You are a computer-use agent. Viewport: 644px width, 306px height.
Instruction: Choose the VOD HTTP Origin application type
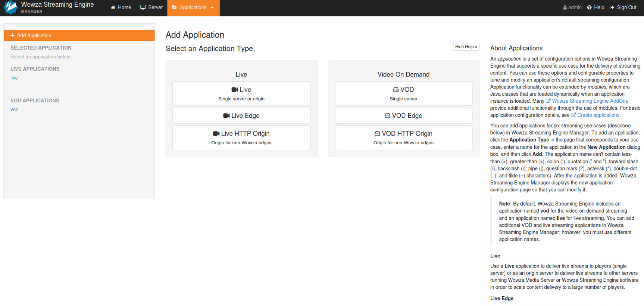pos(404,138)
